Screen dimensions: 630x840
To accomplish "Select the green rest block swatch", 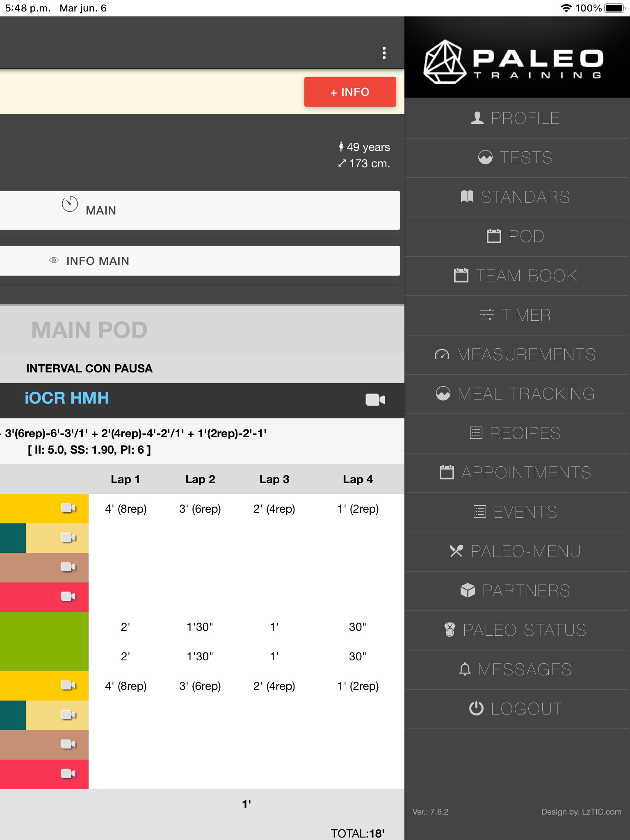I will (x=44, y=641).
